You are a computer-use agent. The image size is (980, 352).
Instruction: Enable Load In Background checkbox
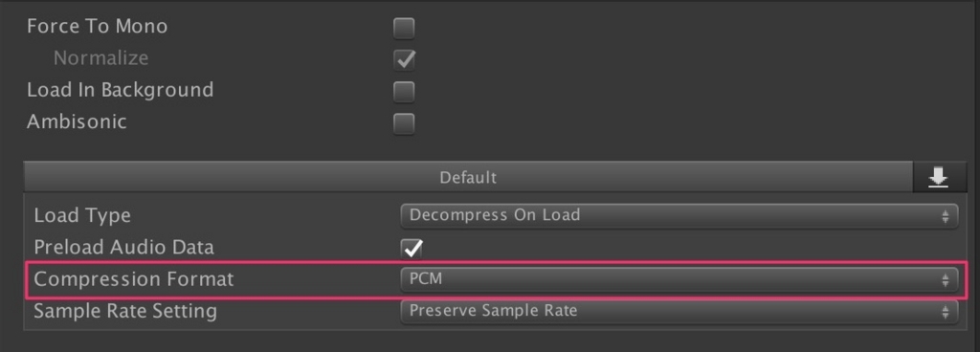tap(404, 91)
